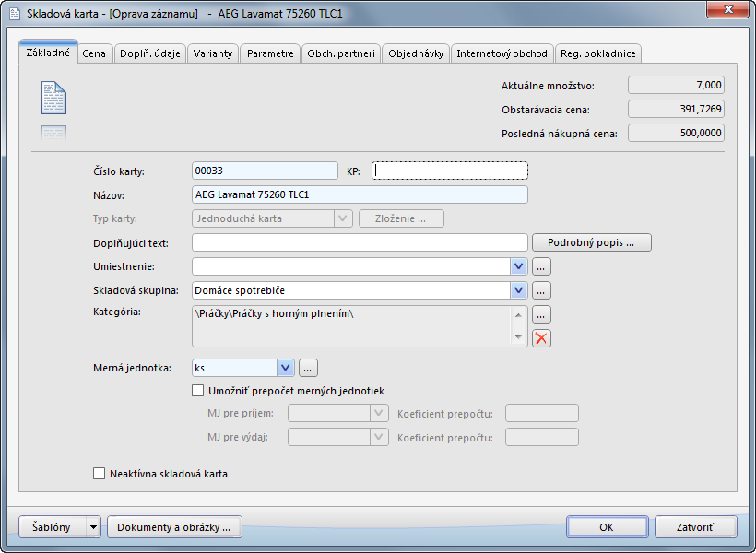This screenshot has height=553, width=756.
Task: Browse Skladová skupina with ellipsis button
Action: 541,290
